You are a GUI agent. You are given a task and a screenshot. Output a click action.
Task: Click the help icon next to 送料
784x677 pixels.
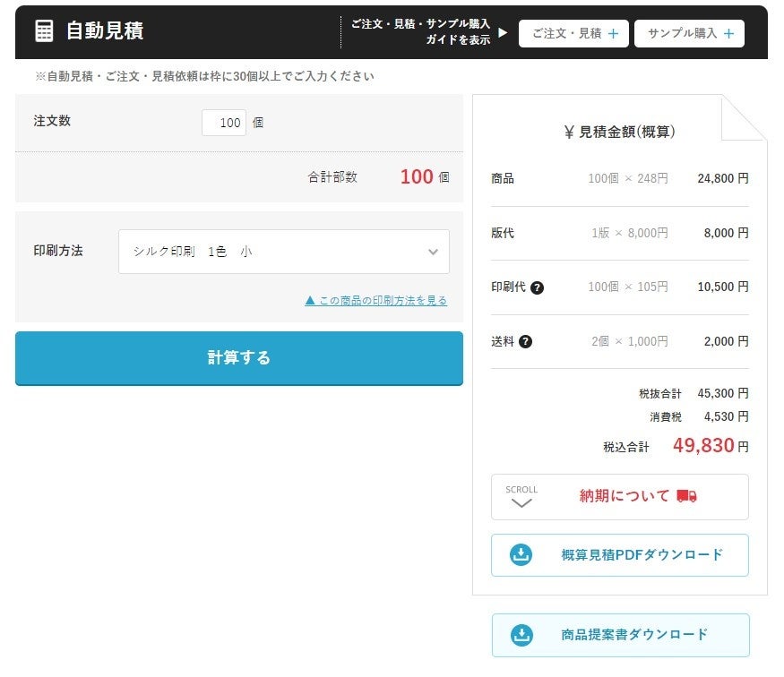[525, 342]
